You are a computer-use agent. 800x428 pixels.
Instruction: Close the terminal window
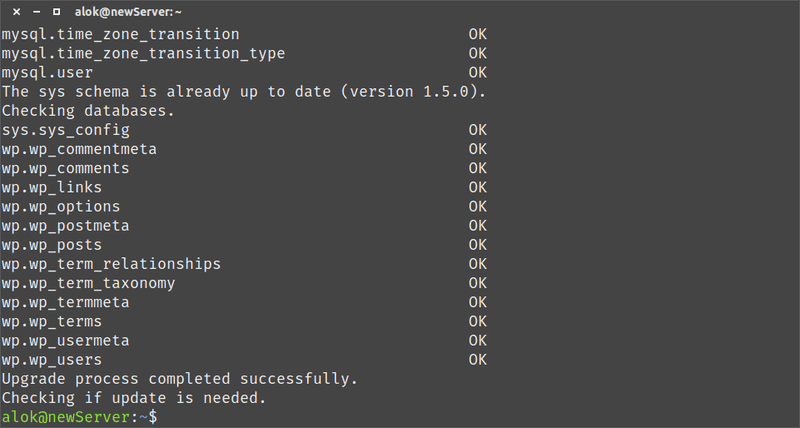tap(15, 12)
